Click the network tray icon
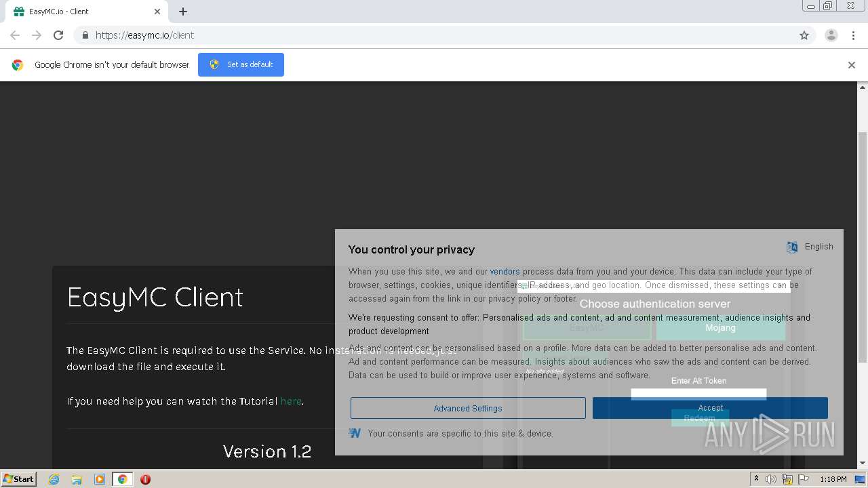Screen dimensions: 868x488 pyautogui.click(x=787, y=479)
